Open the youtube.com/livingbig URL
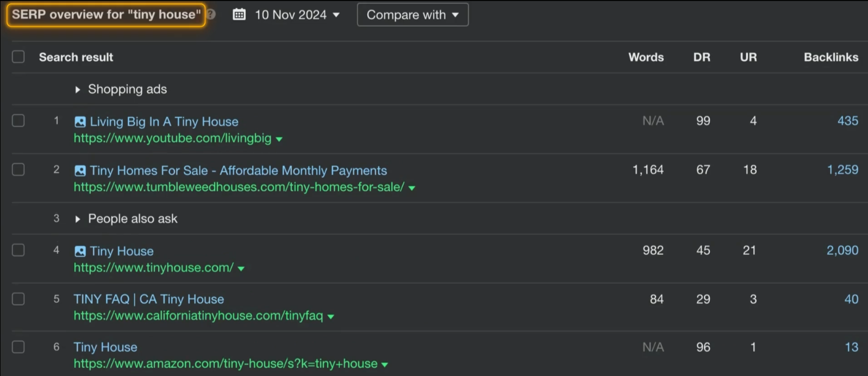Screen dimensions: 868x376 point(173,138)
